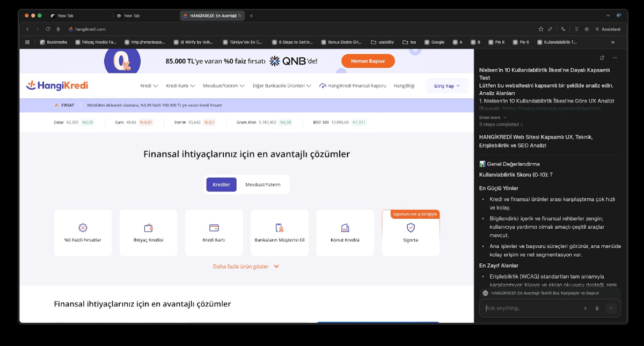Open the Bookmarks bookmark
This screenshot has height=346, width=644.
54,42
